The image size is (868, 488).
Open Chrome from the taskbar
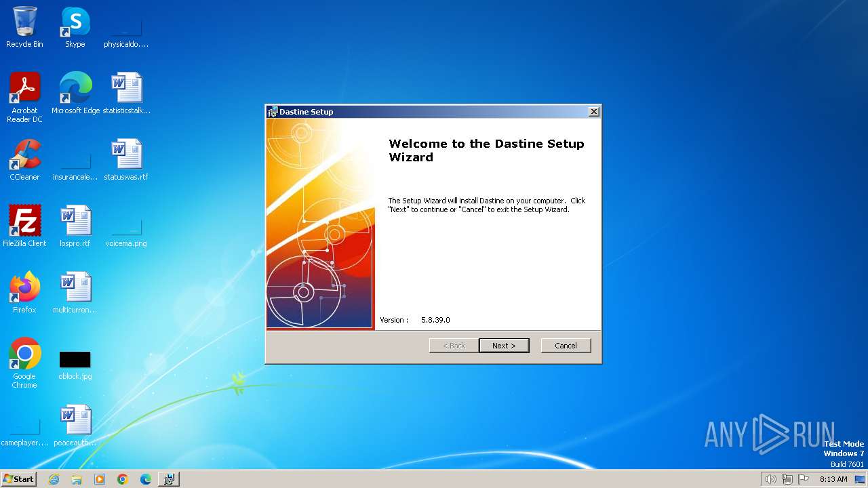(x=123, y=479)
